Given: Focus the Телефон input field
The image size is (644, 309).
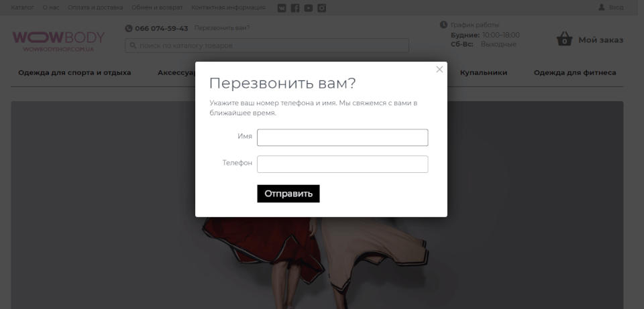Looking at the screenshot, I should click(x=343, y=164).
